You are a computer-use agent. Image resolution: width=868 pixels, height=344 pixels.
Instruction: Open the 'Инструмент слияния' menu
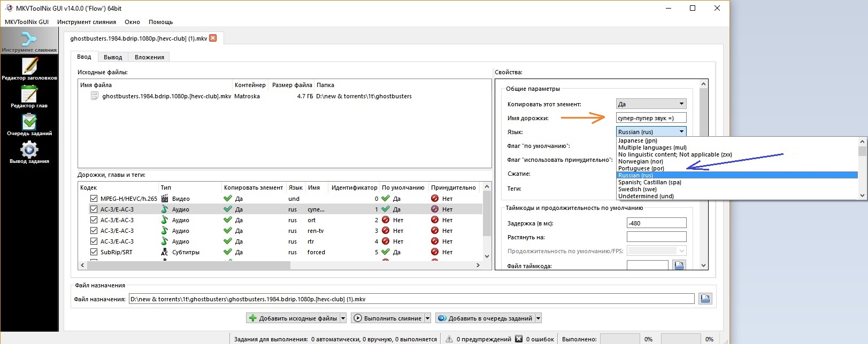point(87,22)
